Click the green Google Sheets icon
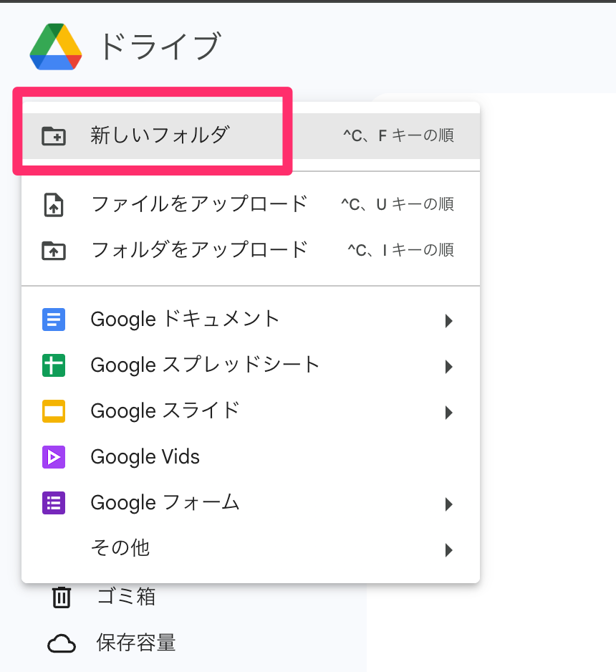616x672 pixels. [x=54, y=365]
